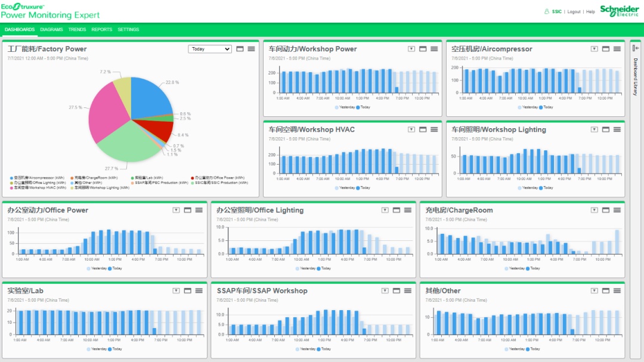
Task: Maximize the Factory Power gadget
Action: click(240, 49)
